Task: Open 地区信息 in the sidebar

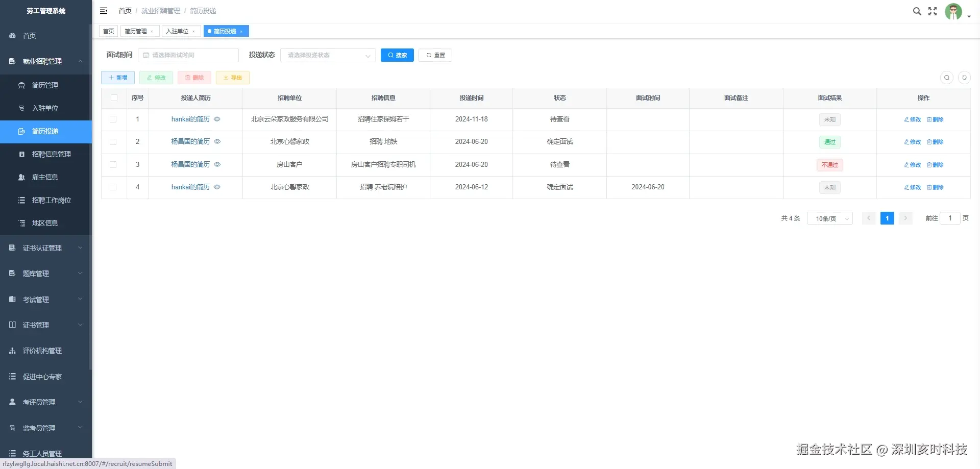Action: pos(46,223)
